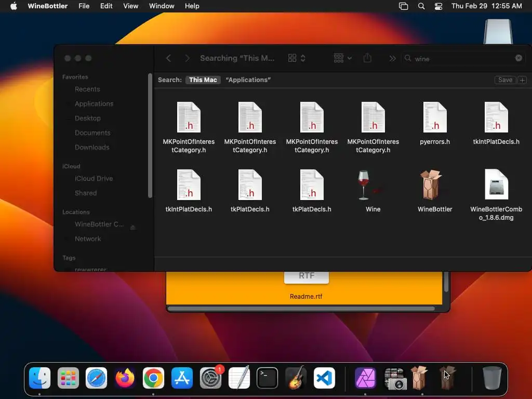The width and height of the screenshot is (532, 399).
Task: Open the view mode icon selector
Action: [x=297, y=58]
